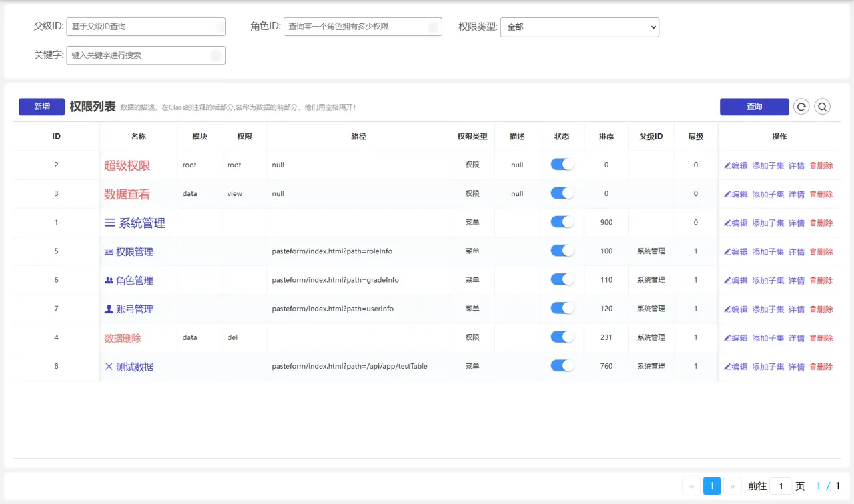This screenshot has width=854, height=504.
Task: Click the previous page « button
Action: [x=691, y=486]
